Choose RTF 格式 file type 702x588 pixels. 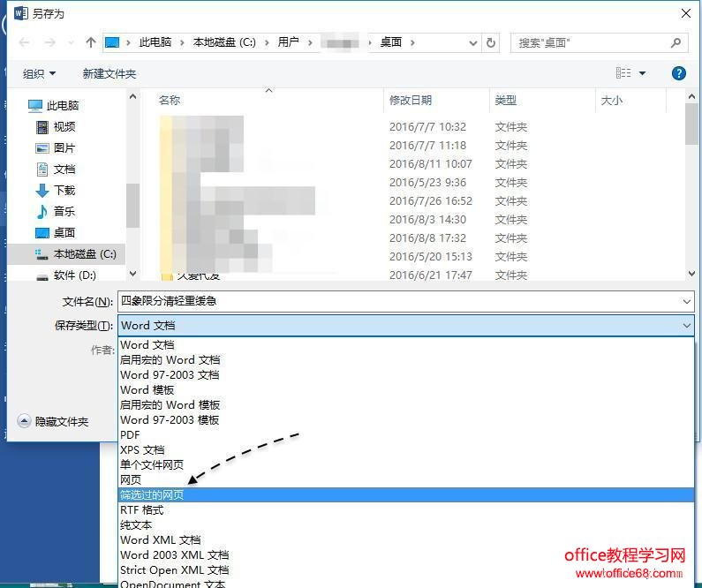point(406,510)
